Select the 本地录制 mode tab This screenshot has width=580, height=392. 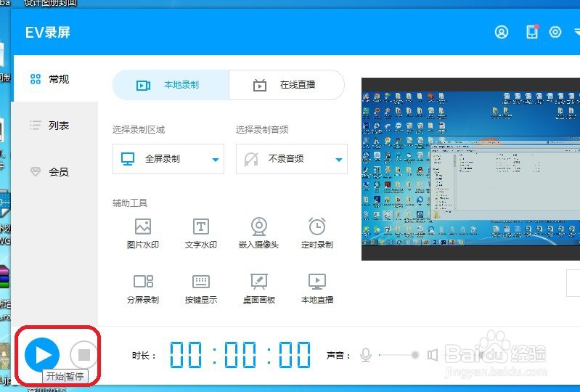(x=171, y=85)
